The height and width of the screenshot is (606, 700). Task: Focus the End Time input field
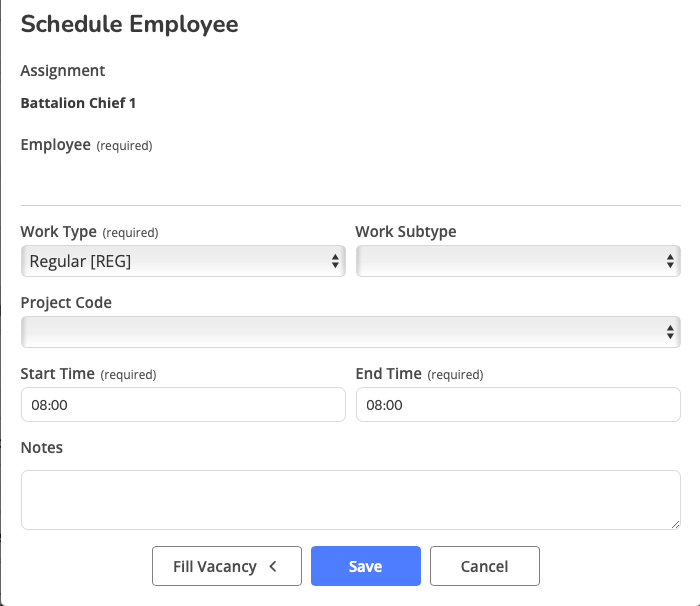[x=518, y=405]
